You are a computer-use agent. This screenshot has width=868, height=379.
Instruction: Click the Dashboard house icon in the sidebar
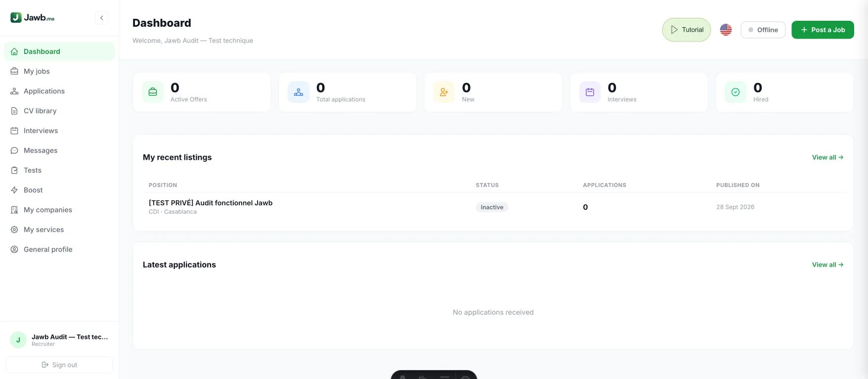pos(14,51)
